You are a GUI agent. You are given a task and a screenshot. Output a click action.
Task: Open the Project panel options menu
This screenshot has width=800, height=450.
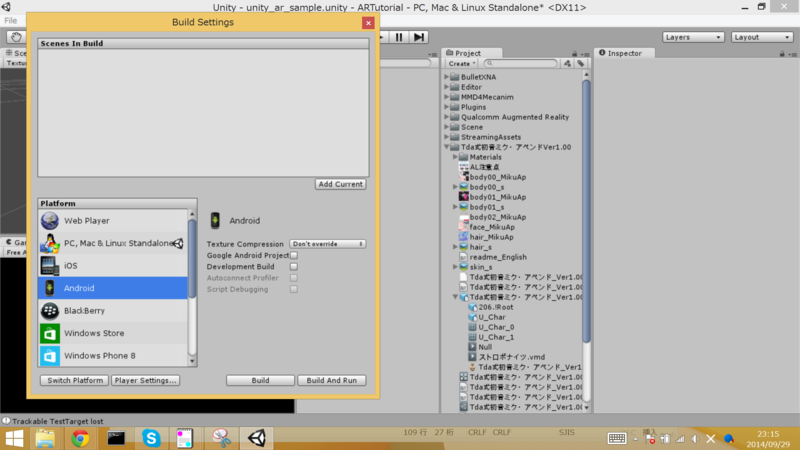click(x=586, y=54)
